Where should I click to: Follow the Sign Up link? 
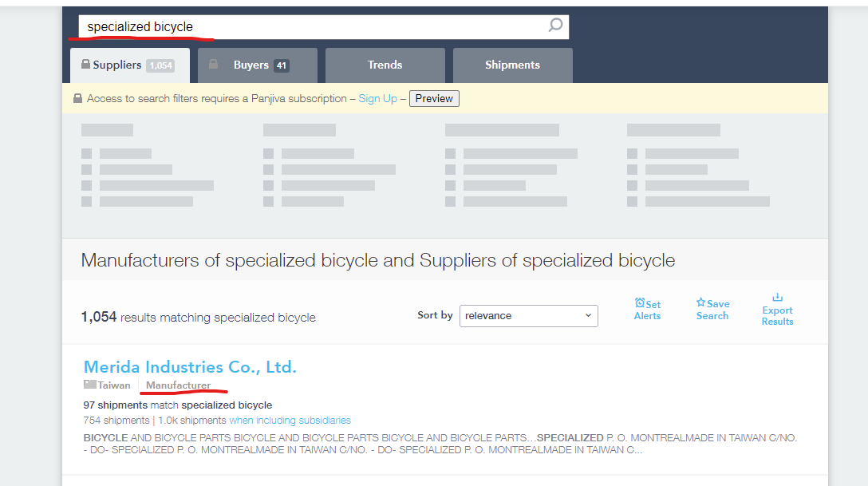(x=378, y=98)
